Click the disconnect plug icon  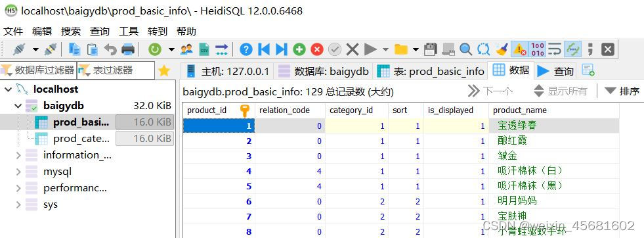50,50
